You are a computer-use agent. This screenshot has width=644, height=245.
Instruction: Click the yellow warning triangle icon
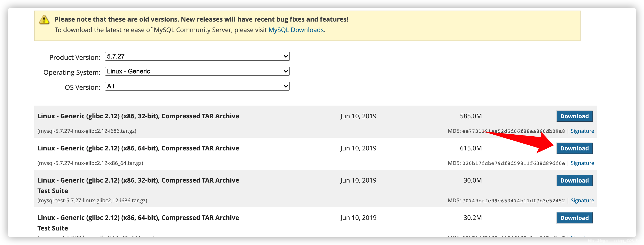tap(44, 20)
